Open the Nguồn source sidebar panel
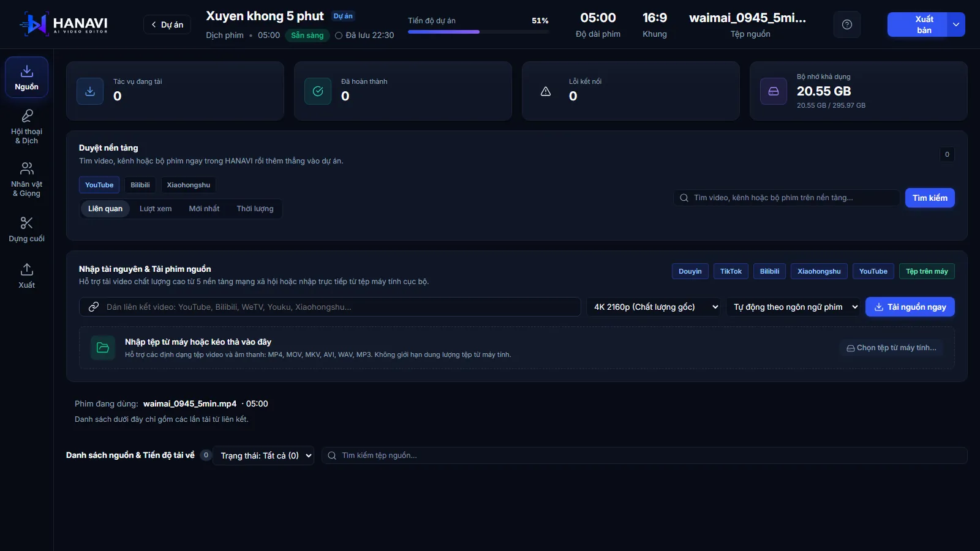 [26, 77]
